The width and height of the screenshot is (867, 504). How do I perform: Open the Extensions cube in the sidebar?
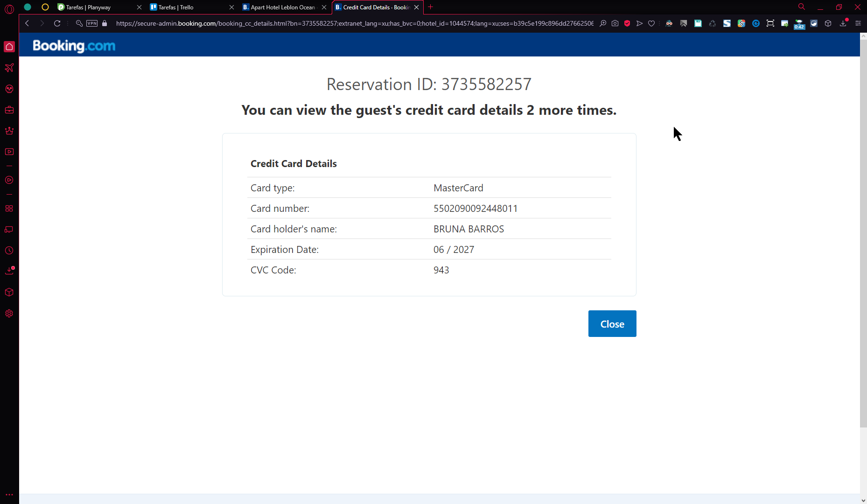tap(9, 293)
